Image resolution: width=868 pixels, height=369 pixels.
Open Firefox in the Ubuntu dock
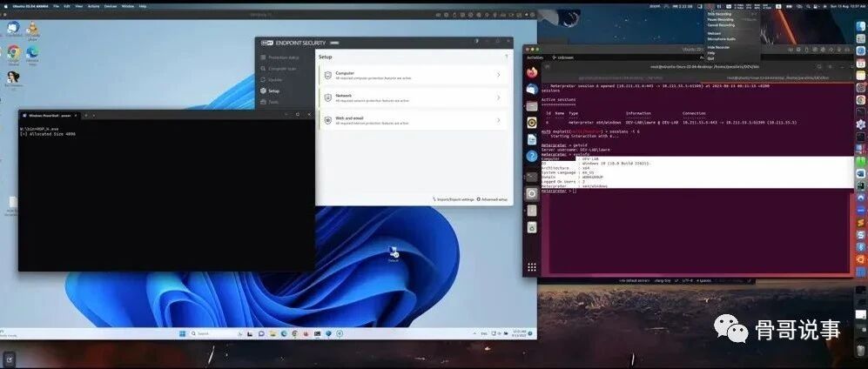(x=532, y=72)
